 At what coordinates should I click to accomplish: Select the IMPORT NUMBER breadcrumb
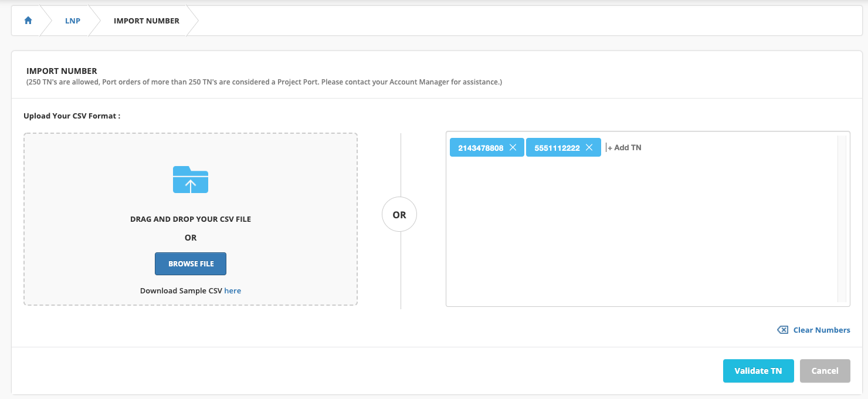147,21
